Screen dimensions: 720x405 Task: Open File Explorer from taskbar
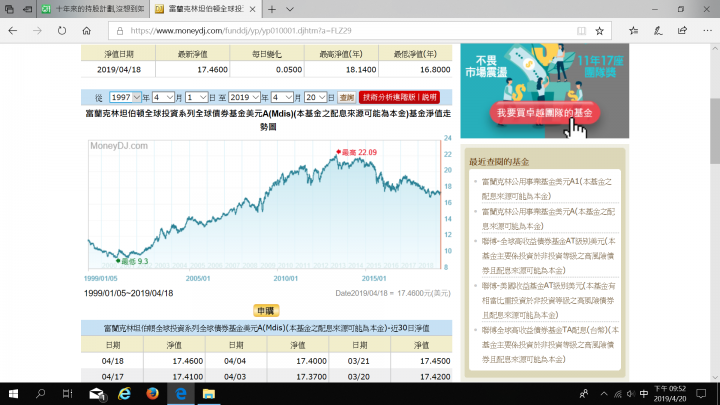click(208, 394)
